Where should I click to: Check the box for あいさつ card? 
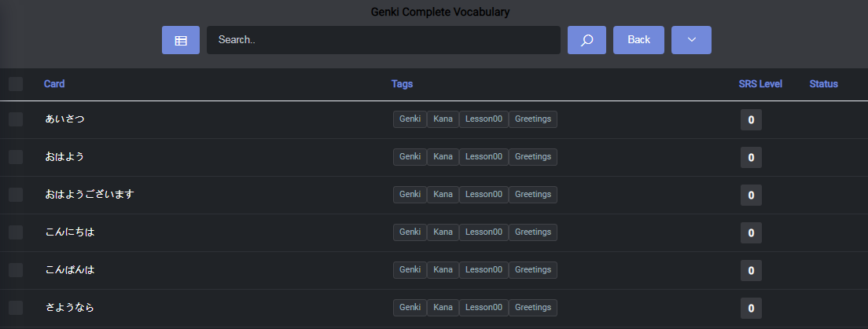[16, 119]
